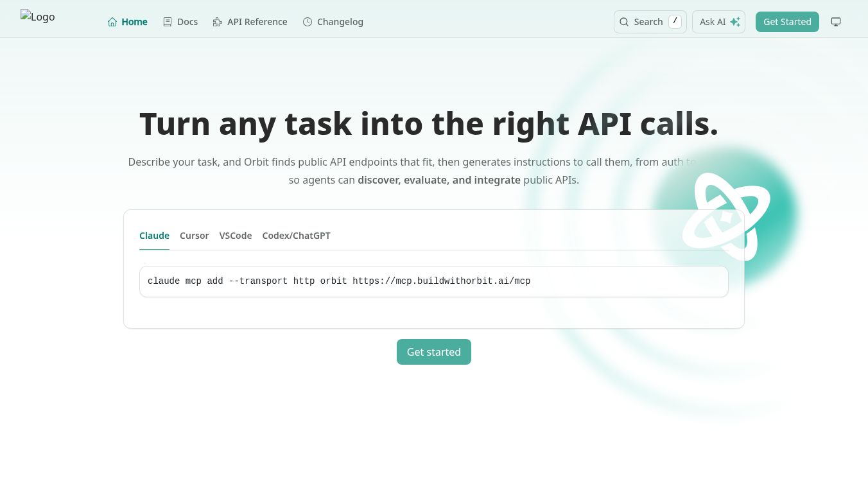Open the API Reference page
The image size is (868, 488).
click(250, 22)
